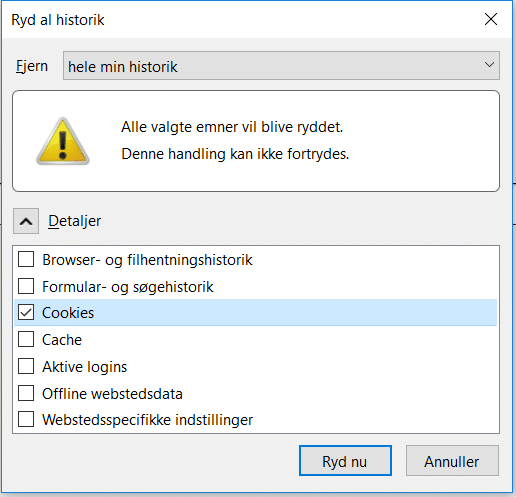Click the 'Alle valgte emner vil blive ryddet' text
Image resolution: width=516 pixels, height=497 pixels.
point(232,127)
